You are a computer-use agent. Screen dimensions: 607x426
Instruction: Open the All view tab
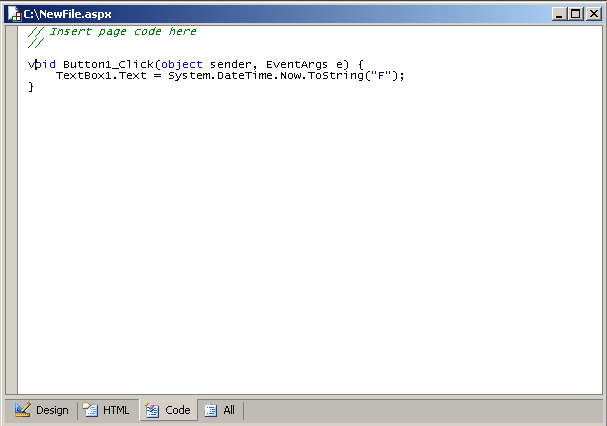220,410
